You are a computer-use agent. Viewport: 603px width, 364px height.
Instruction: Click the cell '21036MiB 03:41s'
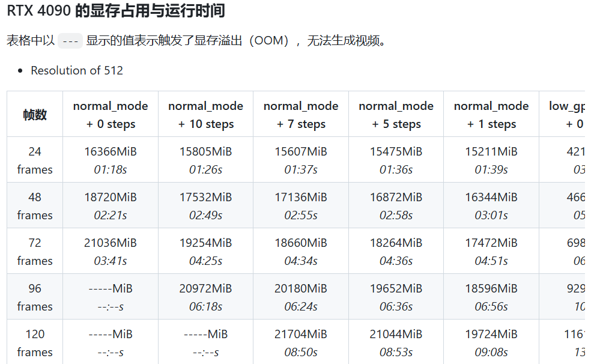(111, 251)
